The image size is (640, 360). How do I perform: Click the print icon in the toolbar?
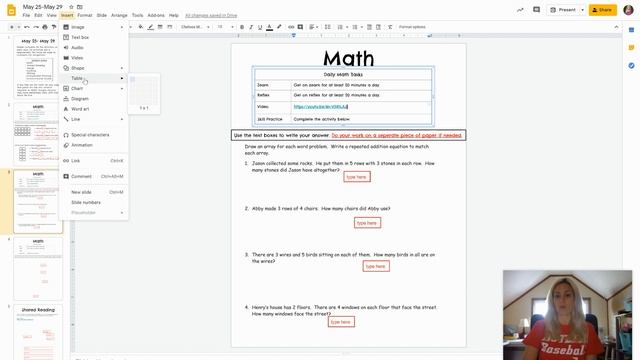click(x=45, y=27)
